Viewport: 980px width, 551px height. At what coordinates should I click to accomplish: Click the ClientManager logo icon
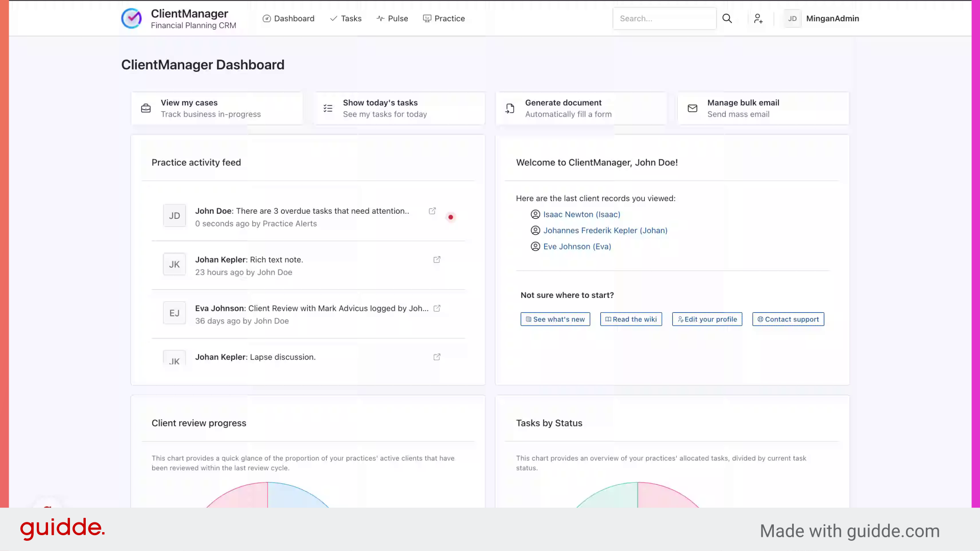132,18
